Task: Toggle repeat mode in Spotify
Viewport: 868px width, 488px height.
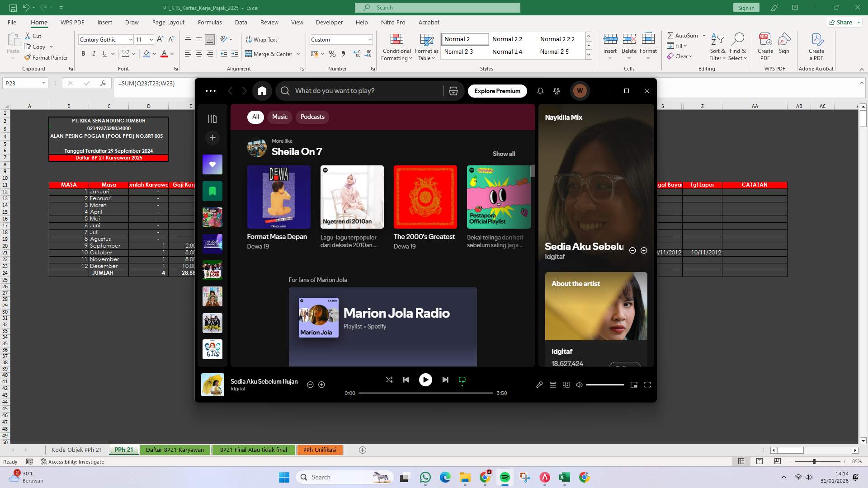Action: (x=462, y=380)
